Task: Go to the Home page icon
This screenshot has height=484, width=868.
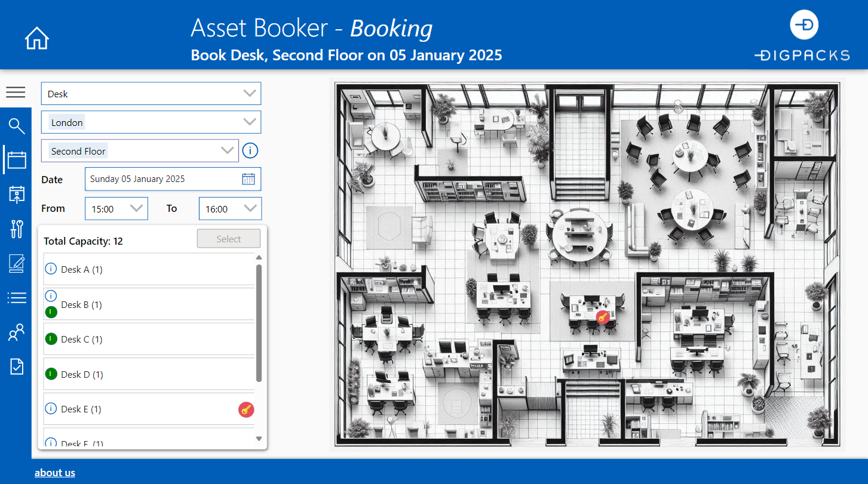Action: tap(37, 39)
